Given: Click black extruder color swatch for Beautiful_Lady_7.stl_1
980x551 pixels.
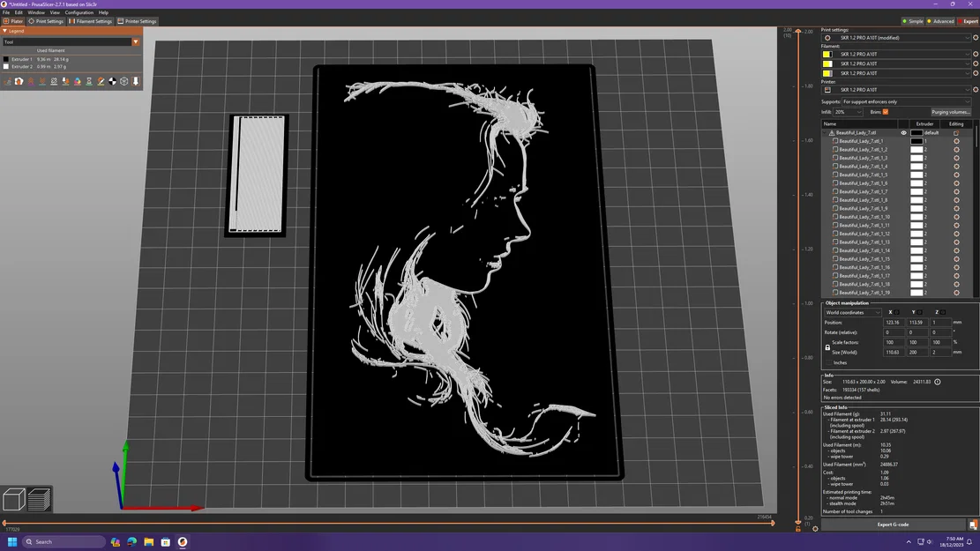Looking at the screenshot, I should click(x=916, y=141).
